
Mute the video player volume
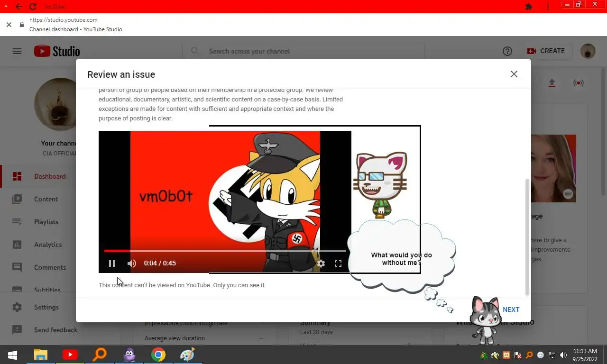click(132, 264)
